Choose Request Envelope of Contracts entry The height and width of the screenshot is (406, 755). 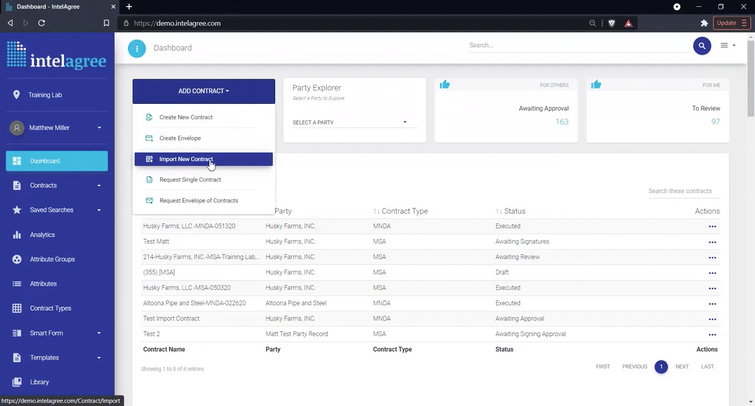[x=204, y=200]
